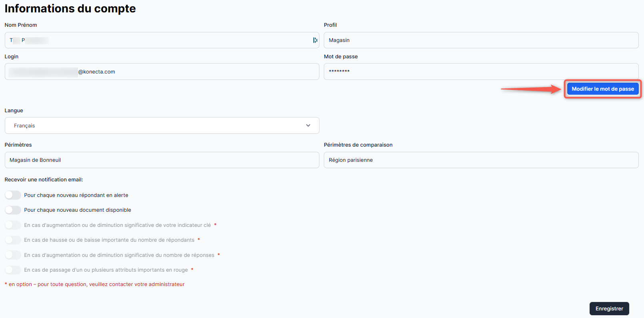Select the Profil field showing Magasin
Viewport: 644px width, 318px height.
click(x=481, y=40)
